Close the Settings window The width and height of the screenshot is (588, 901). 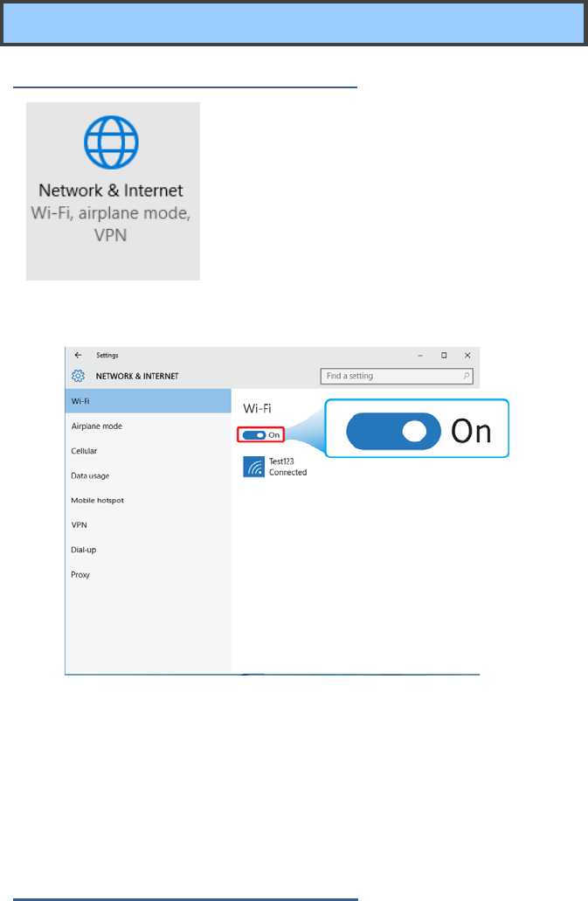point(467,355)
